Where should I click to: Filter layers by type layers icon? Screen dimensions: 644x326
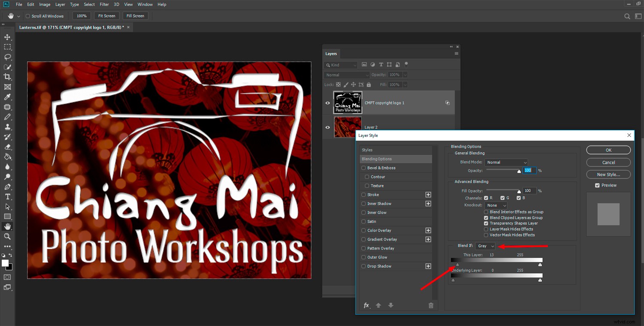click(380, 64)
